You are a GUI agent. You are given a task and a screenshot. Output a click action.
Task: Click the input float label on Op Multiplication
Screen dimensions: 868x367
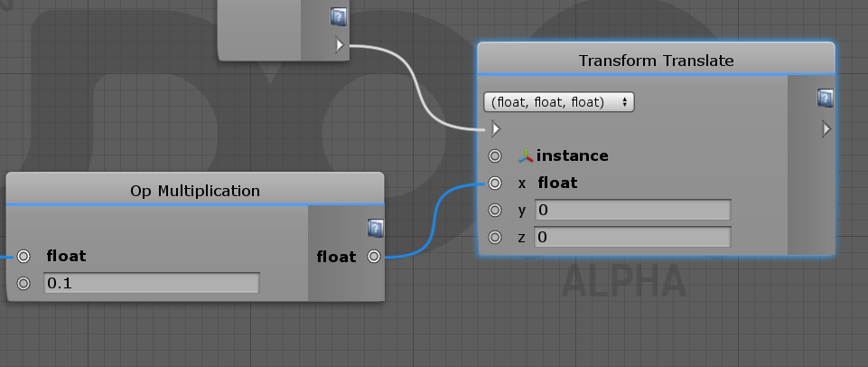[67, 256]
